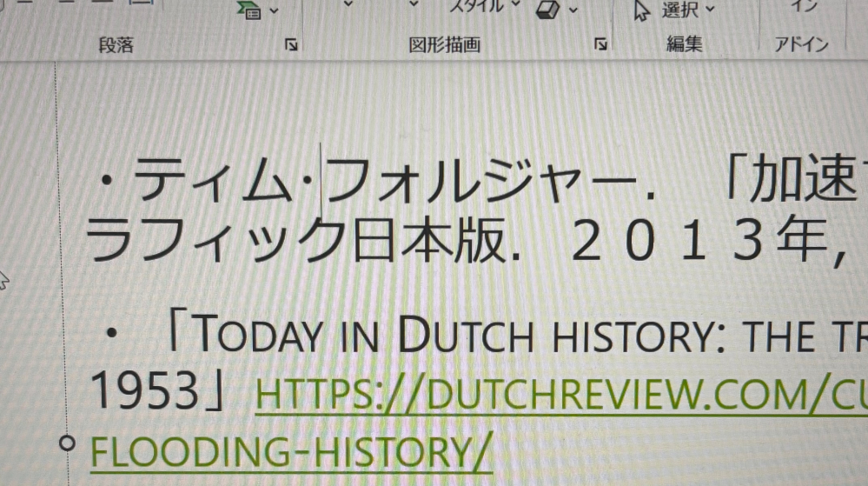The height and width of the screenshot is (486, 868).
Task: Open the 段落 dialog launcher
Action: (x=291, y=44)
